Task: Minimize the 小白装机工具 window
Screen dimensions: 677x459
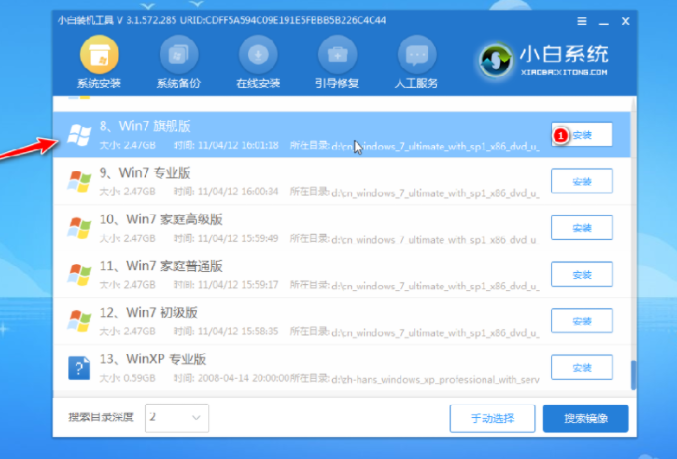Action: (x=604, y=22)
